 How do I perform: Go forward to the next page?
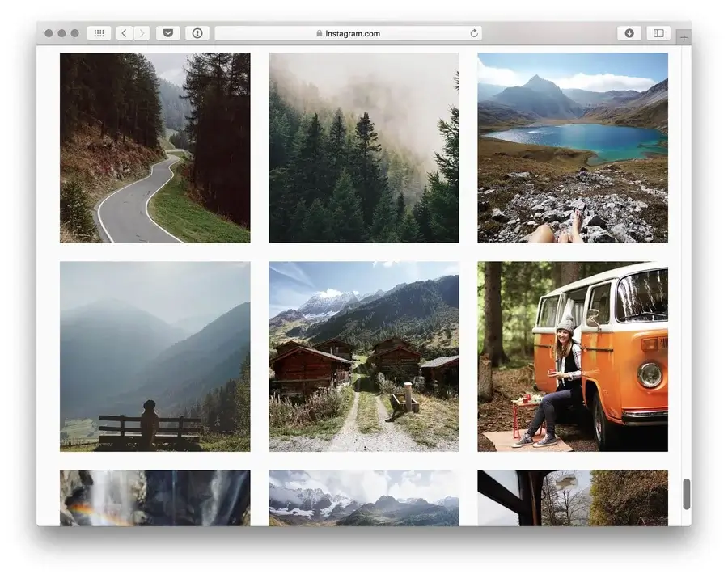pyautogui.click(x=142, y=33)
